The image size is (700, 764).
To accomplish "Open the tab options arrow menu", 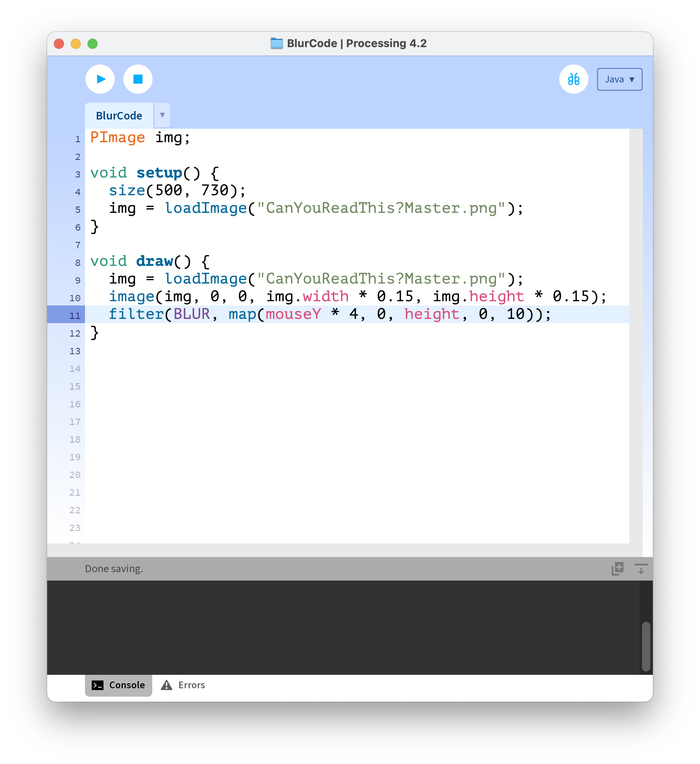I will pos(162,115).
